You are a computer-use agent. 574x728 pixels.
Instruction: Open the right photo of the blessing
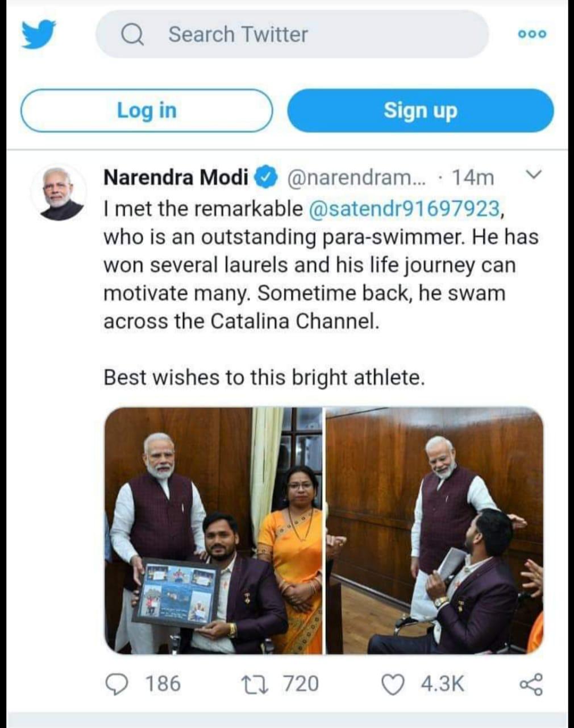tap(434, 530)
